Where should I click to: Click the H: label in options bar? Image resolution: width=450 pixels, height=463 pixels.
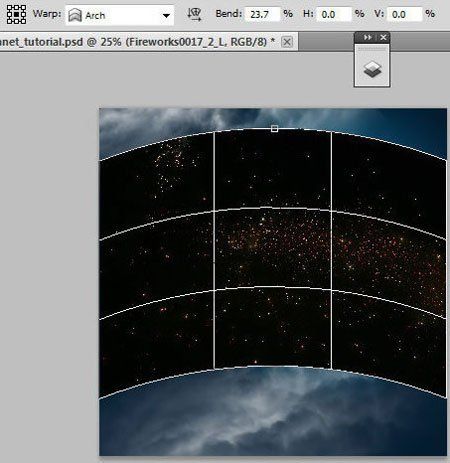(308, 14)
